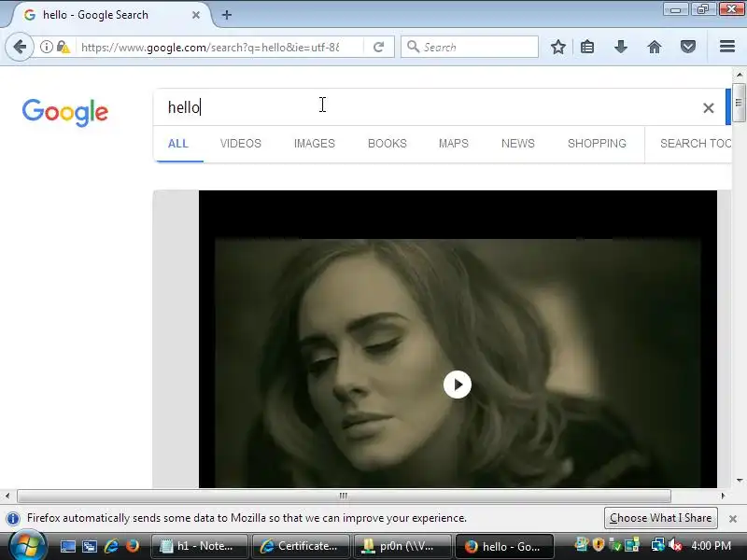The image size is (747, 560).
Task: Open the Windows Start menu orb
Action: point(28,546)
